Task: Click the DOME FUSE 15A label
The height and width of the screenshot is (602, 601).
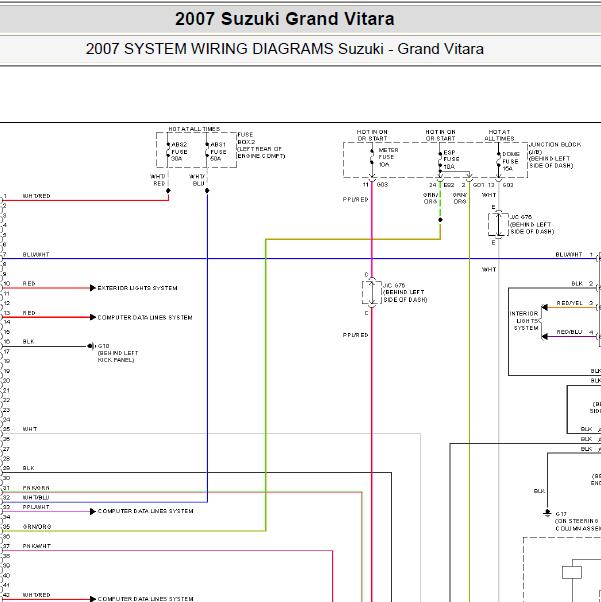Action: (511, 161)
